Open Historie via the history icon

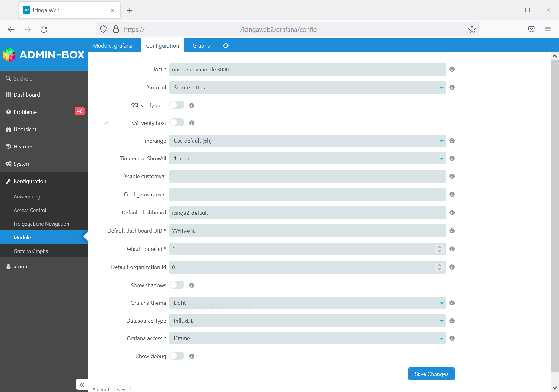coord(8,146)
